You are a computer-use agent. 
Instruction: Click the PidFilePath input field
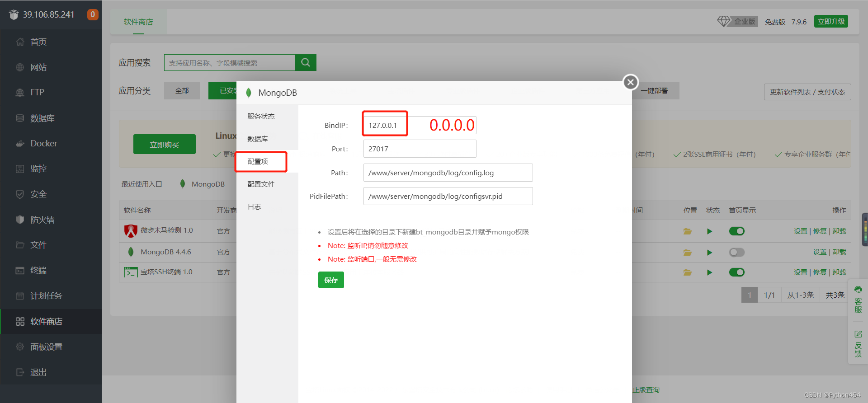pyautogui.click(x=448, y=196)
